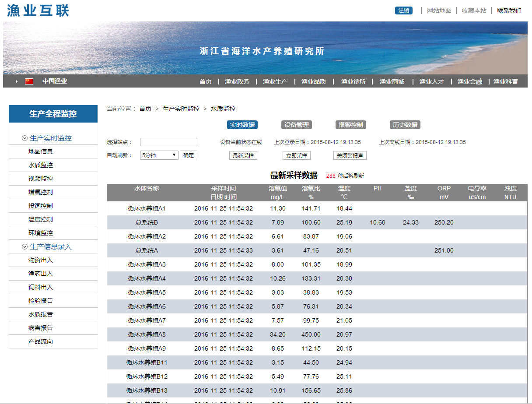Viewport: 532px width, 404px height.
Task: Collapse the 生产信息录入 section
Action: pyautogui.click(x=25, y=247)
